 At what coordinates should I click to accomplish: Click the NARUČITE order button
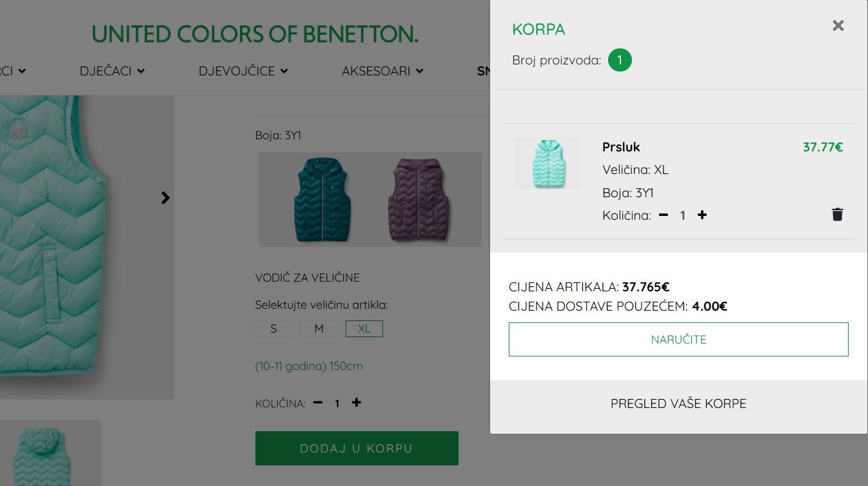tap(678, 339)
